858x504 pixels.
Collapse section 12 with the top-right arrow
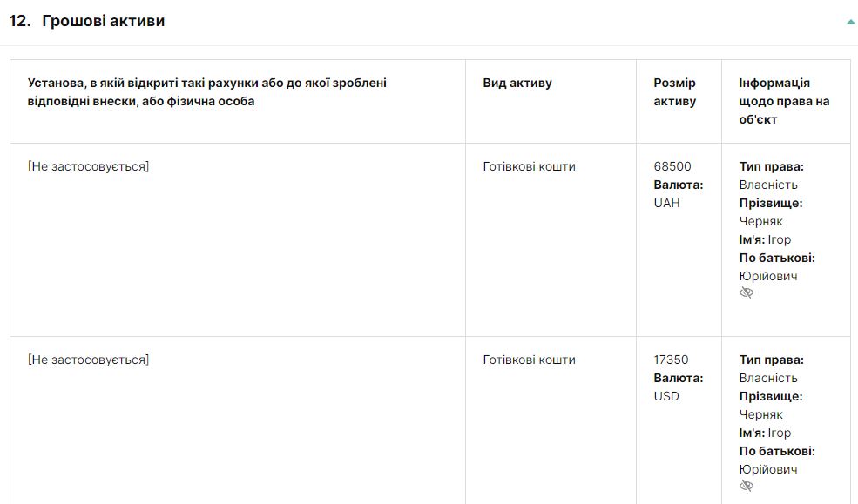850,22
